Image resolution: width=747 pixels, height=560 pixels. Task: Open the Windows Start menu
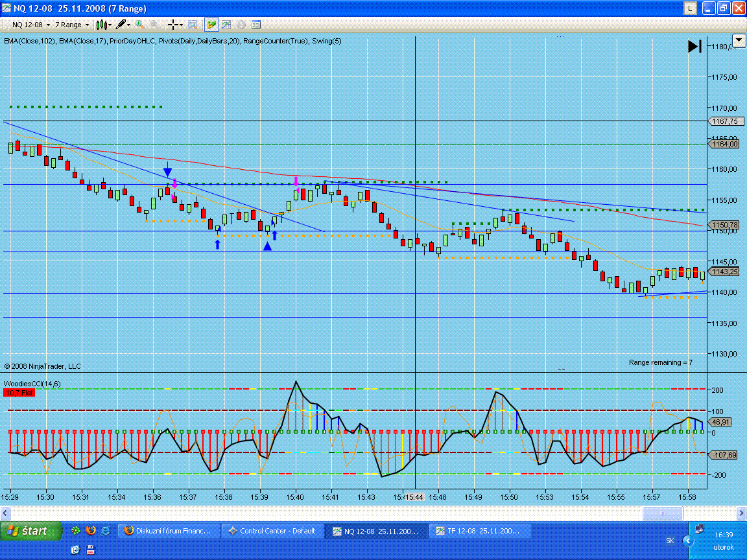[x=29, y=531]
